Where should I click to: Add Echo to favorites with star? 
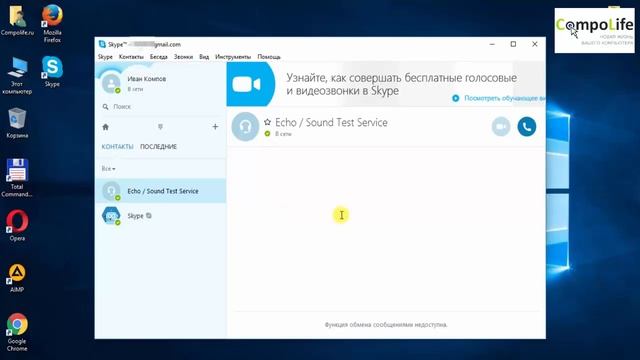click(267, 122)
